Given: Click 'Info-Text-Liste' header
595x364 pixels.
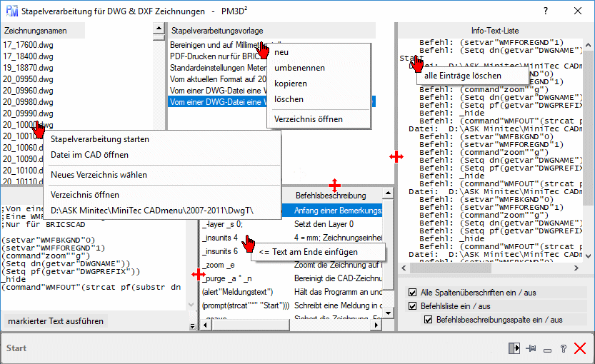Looking at the screenshot, I should 495,31.
